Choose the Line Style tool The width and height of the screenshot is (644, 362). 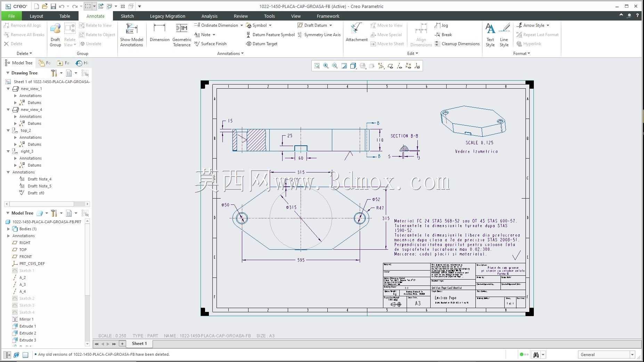tap(504, 35)
